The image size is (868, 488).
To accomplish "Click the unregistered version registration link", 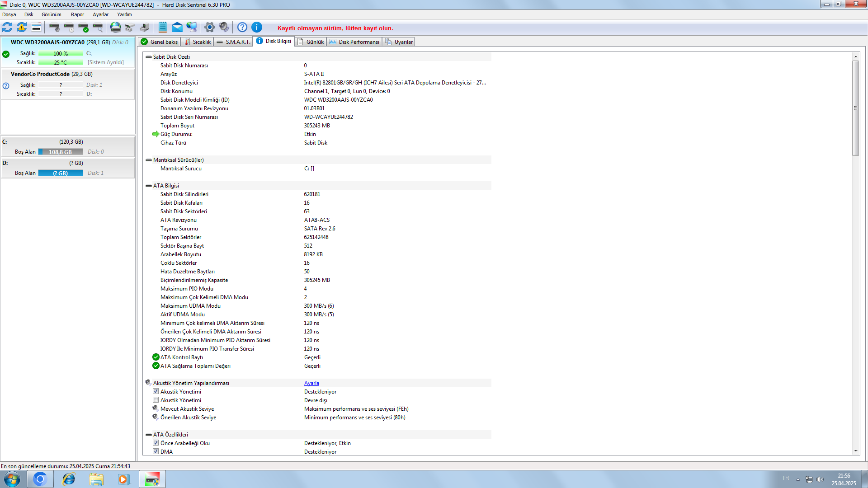I will tap(335, 28).
